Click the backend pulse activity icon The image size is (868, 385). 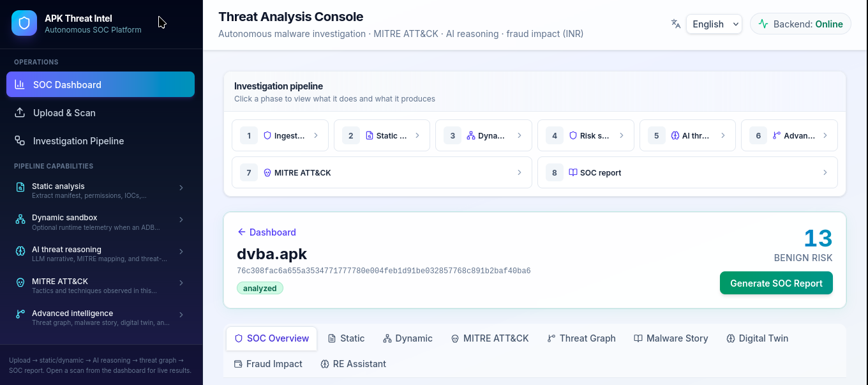(763, 24)
